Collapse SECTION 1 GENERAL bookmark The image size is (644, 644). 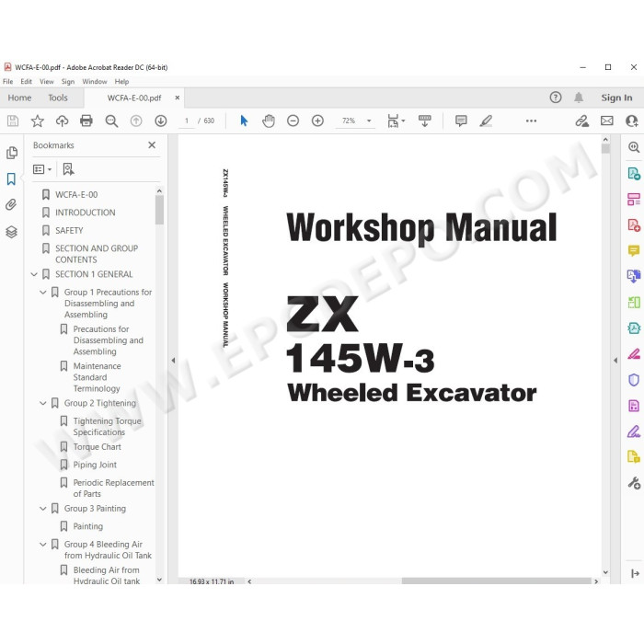(x=34, y=274)
